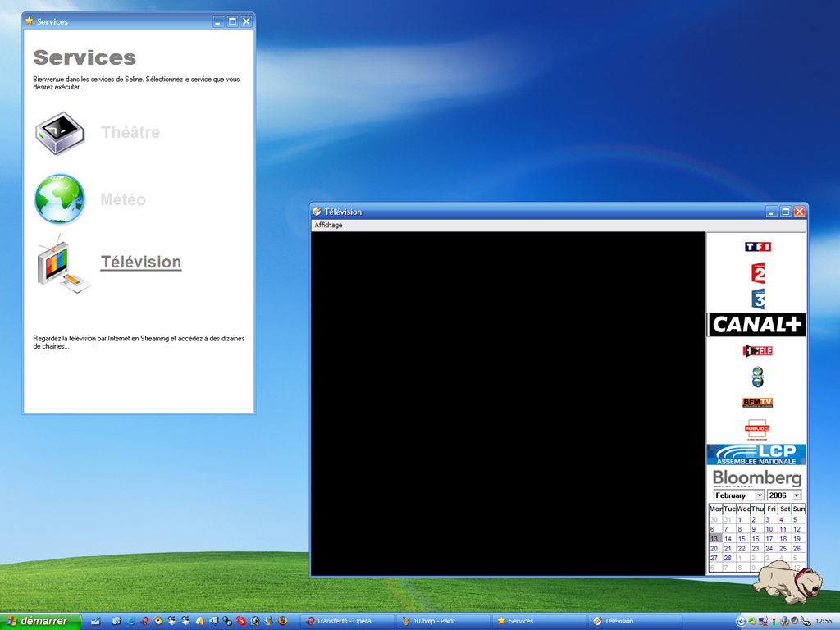
Task: Select the double-globe Direct 8 channel logo
Action: [x=757, y=377]
